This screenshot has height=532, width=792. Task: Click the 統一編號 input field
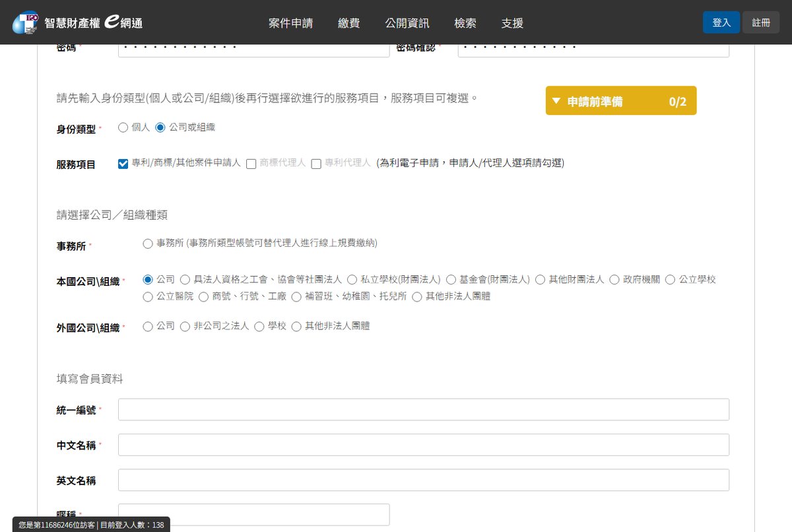coord(424,409)
